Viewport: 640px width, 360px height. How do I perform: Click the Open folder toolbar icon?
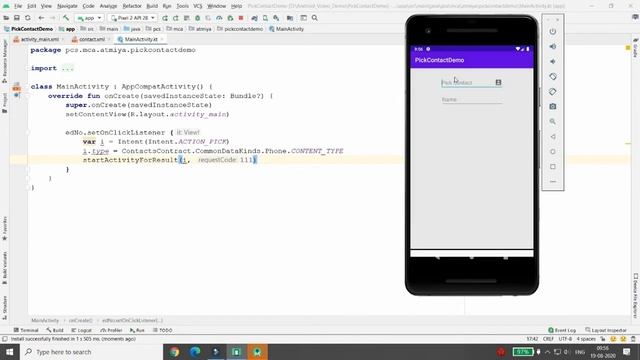click(6, 18)
